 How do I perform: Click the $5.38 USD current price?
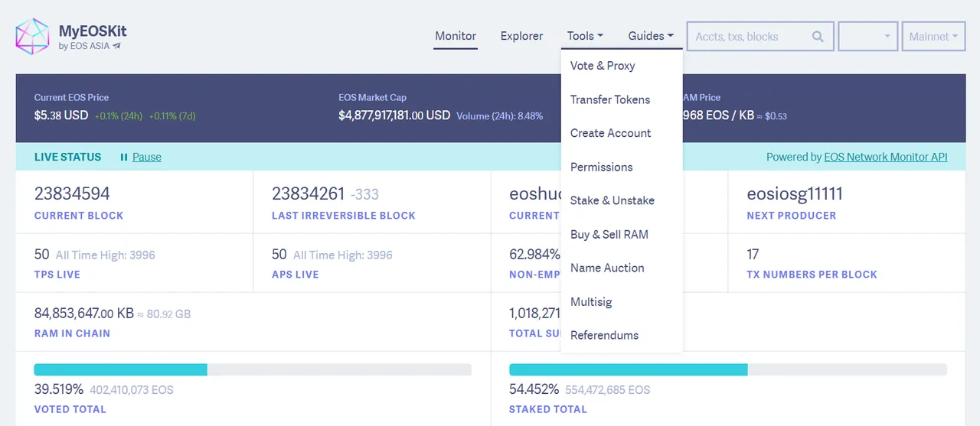pyautogui.click(x=61, y=115)
